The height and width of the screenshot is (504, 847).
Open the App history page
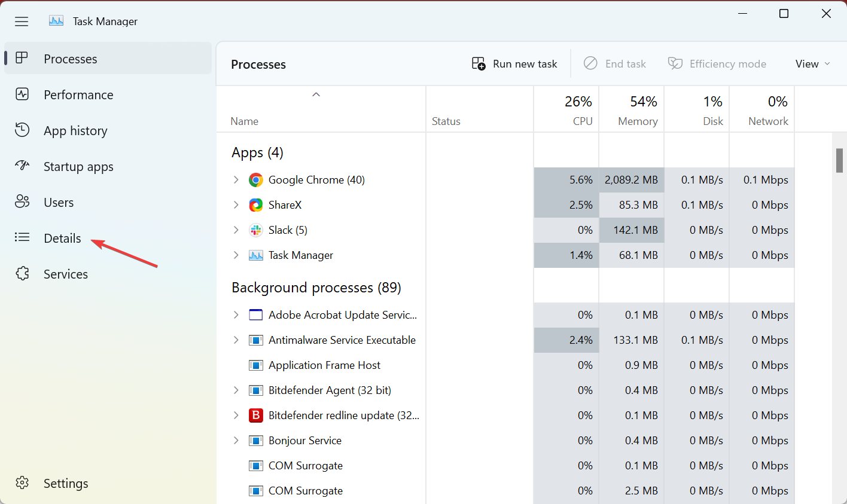pyautogui.click(x=108, y=130)
